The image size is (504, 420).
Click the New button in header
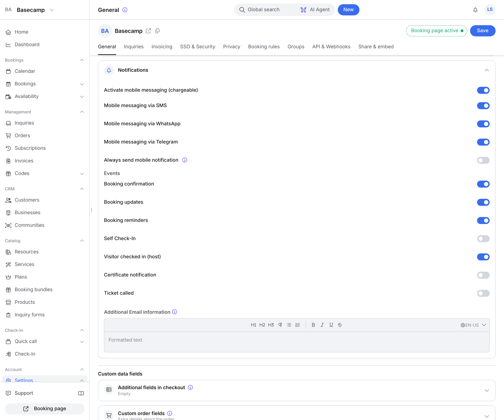click(348, 10)
